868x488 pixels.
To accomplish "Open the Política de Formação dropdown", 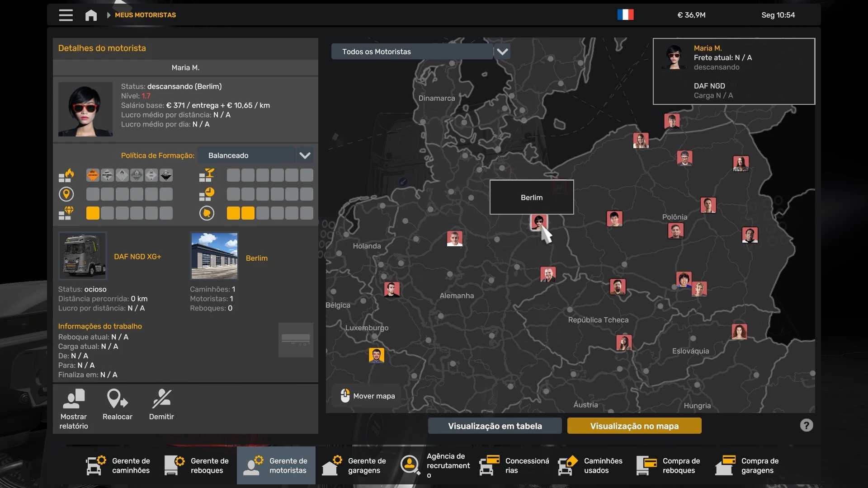I will 247,155.
